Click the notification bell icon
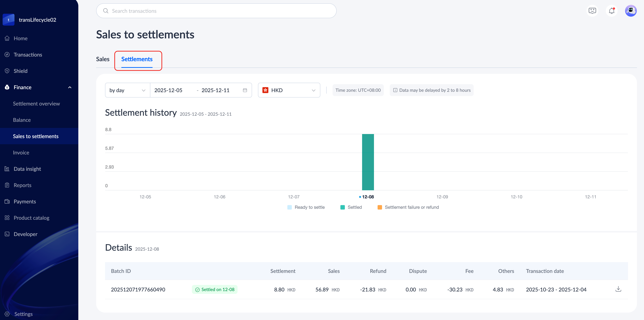Viewport: 644px width, 320px height. tap(612, 11)
